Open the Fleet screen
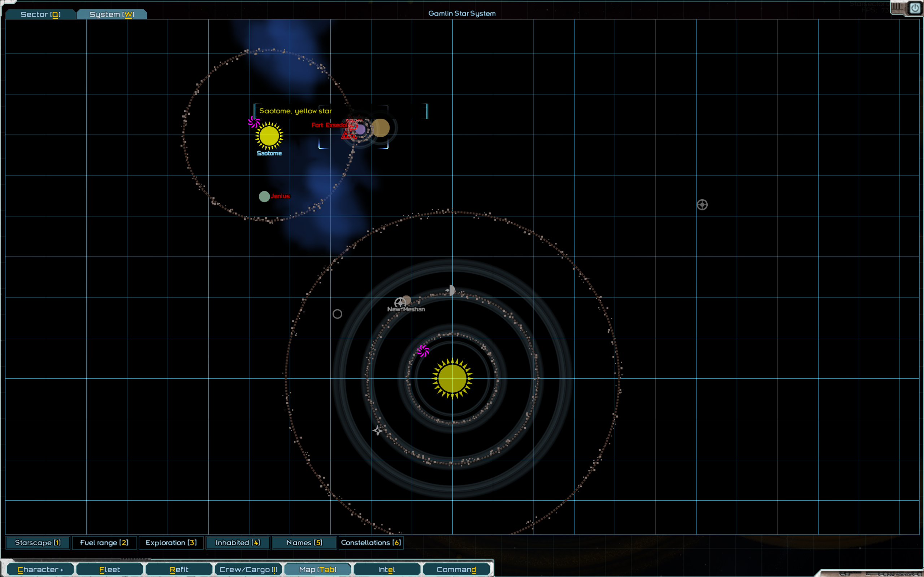 (x=109, y=570)
